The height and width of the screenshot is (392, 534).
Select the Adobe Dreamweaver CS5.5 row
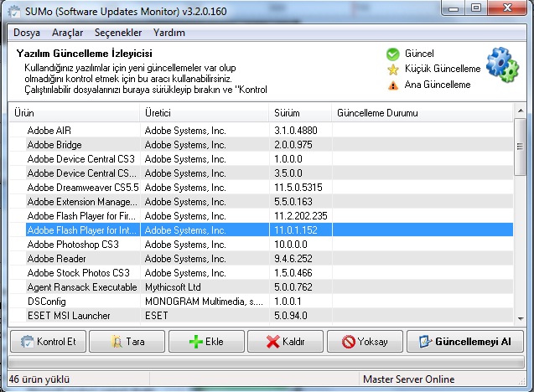click(x=261, y=188)
